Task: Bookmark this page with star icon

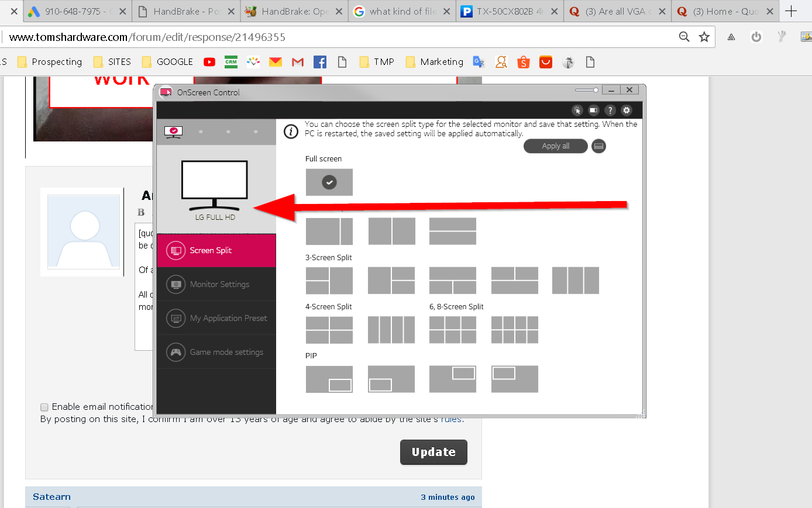Action: coord(704,37)
